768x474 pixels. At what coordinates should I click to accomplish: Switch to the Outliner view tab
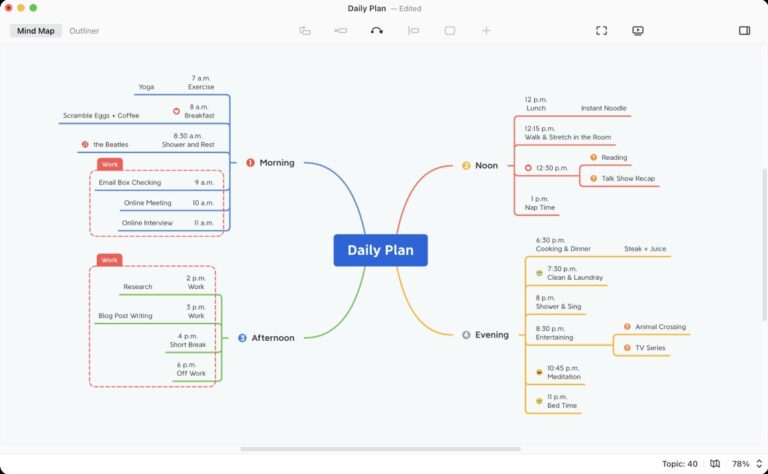click(84, 31)
